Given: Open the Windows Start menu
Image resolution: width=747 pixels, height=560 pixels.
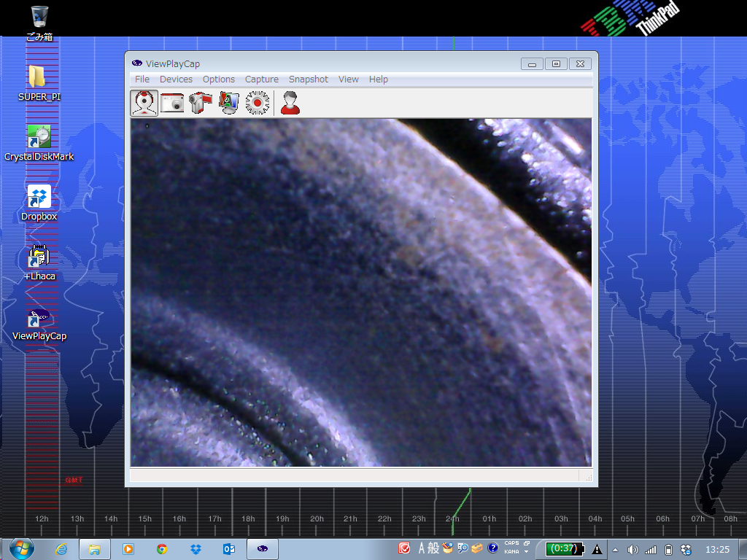Looking at the screenshot, I should tap(21, 549).
